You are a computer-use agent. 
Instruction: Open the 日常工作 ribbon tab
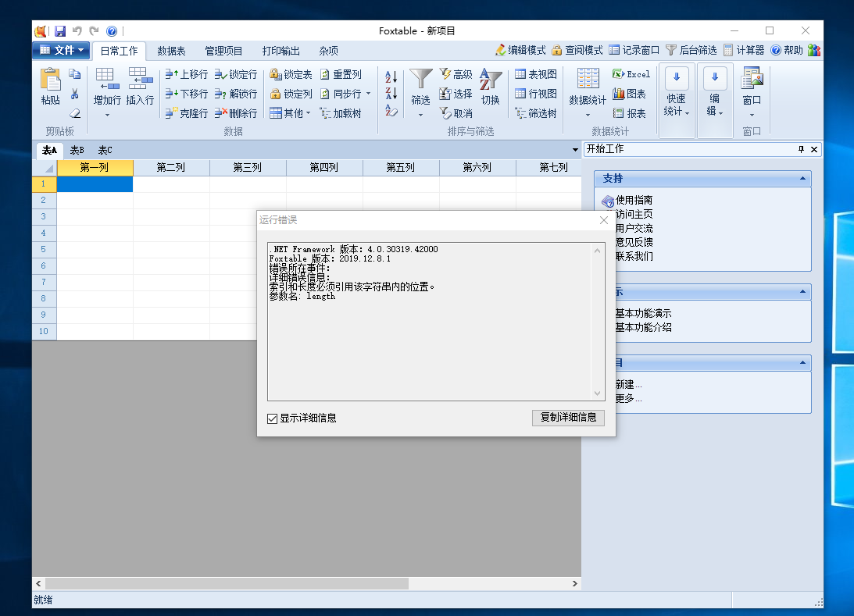[119, 52]
